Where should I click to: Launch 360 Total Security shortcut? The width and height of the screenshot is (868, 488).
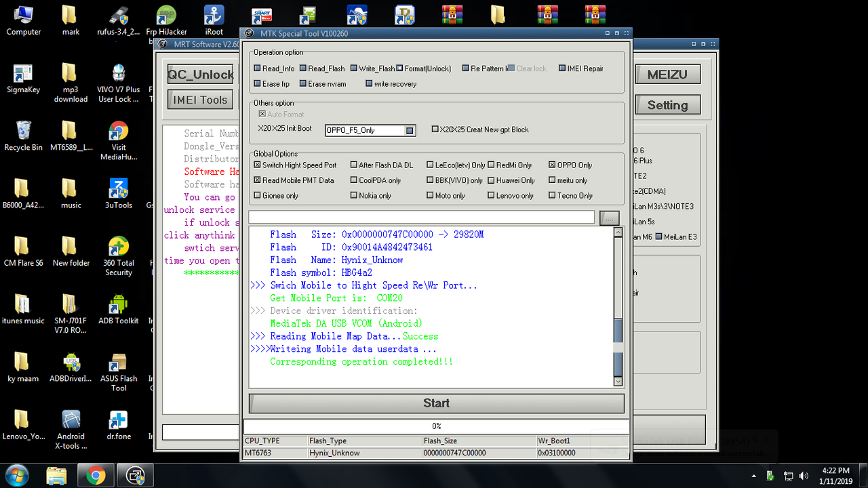[119, 256]
